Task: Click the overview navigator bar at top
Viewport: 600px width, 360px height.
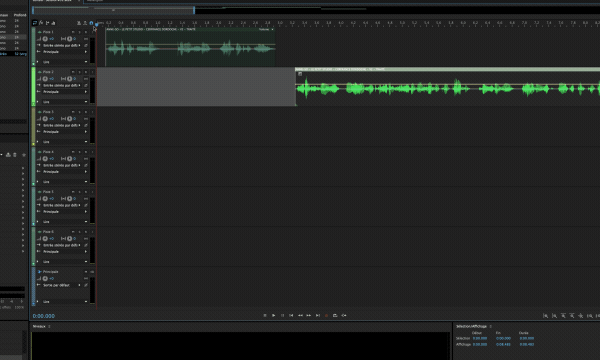Action: pyautogui.click(x=113, y=10)
